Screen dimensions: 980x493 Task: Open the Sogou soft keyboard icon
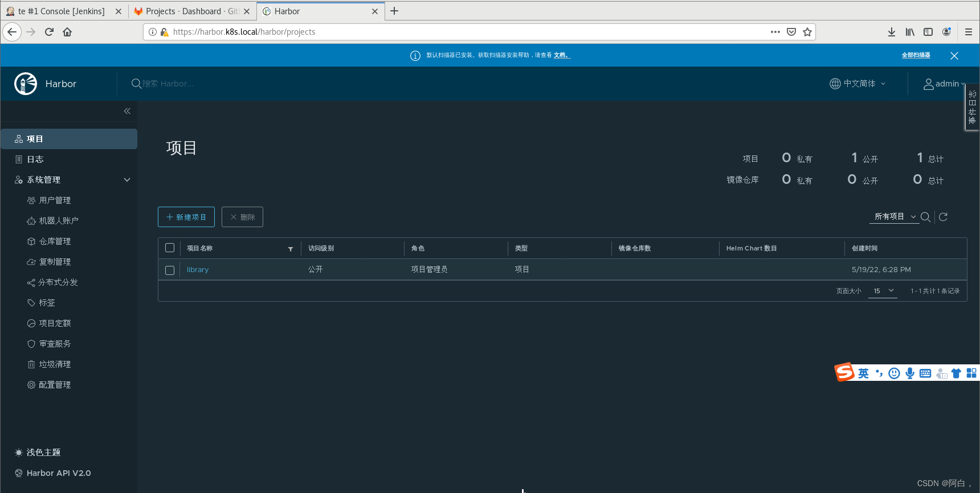point(925,373)
